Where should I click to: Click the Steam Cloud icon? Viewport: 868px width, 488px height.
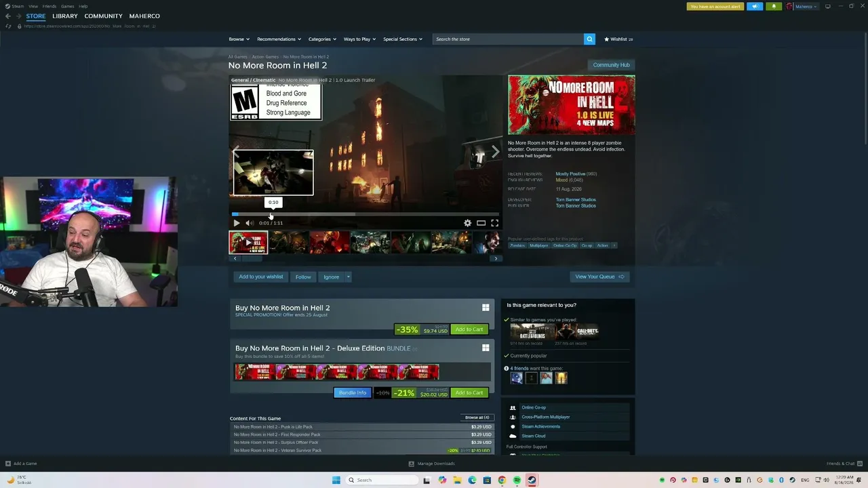pyautogui.click(x=513, y=436)
